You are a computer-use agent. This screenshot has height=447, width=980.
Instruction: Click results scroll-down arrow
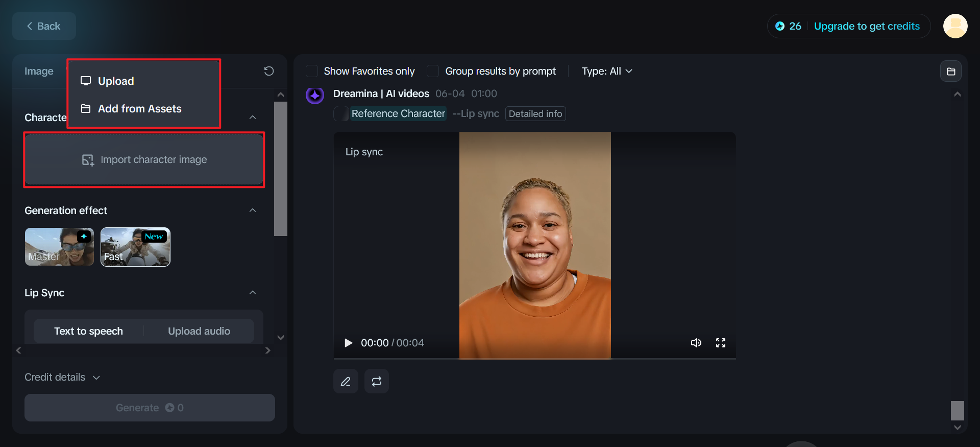point(958,428)
